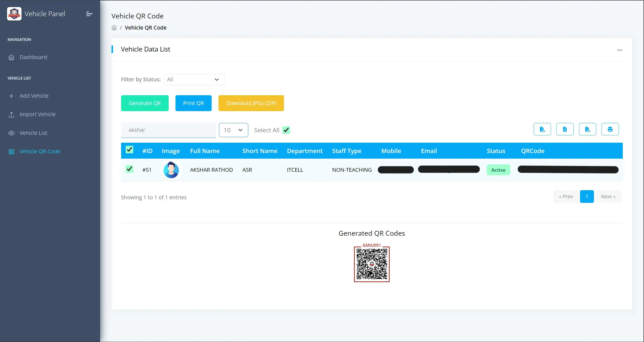The image size is (644, 342).
Task: Sort by the Status column header
Action: 496,151
